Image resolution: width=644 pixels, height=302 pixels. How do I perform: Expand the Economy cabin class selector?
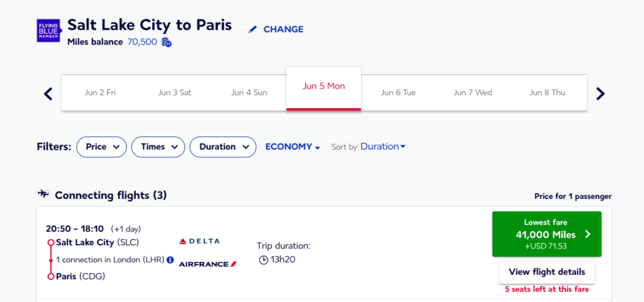tap(293, 147)
